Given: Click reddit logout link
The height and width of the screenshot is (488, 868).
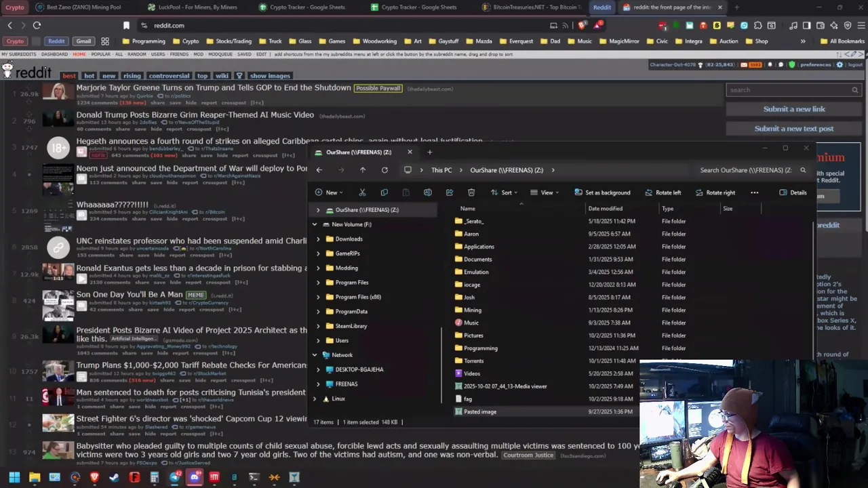Looking at the screenshot, I should tap(855, 64).
